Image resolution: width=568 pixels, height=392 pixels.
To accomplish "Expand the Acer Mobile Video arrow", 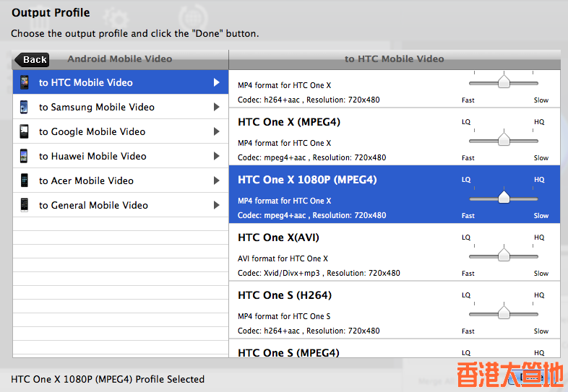I will point(217,180).
